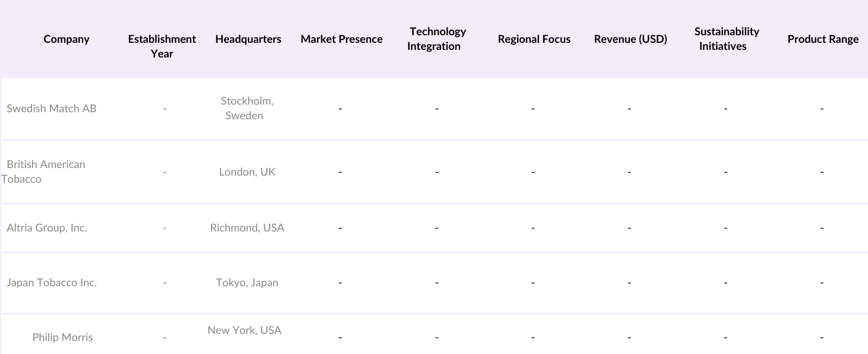
Task: Select the London, UK headquarters cell
Action: pos(247,172)
